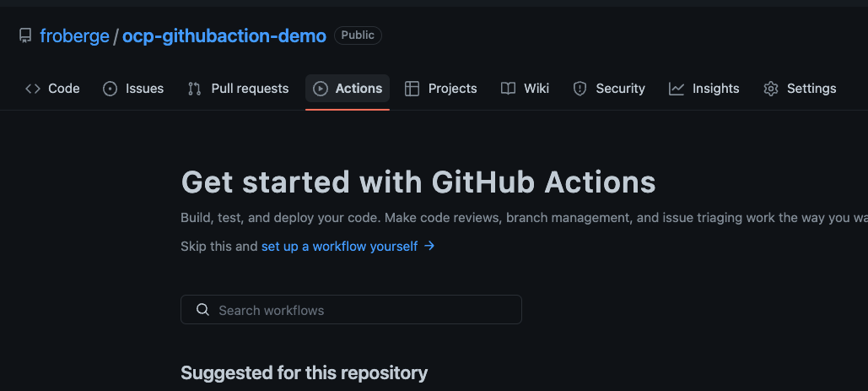Go to the Security tab

pos(609,89)
